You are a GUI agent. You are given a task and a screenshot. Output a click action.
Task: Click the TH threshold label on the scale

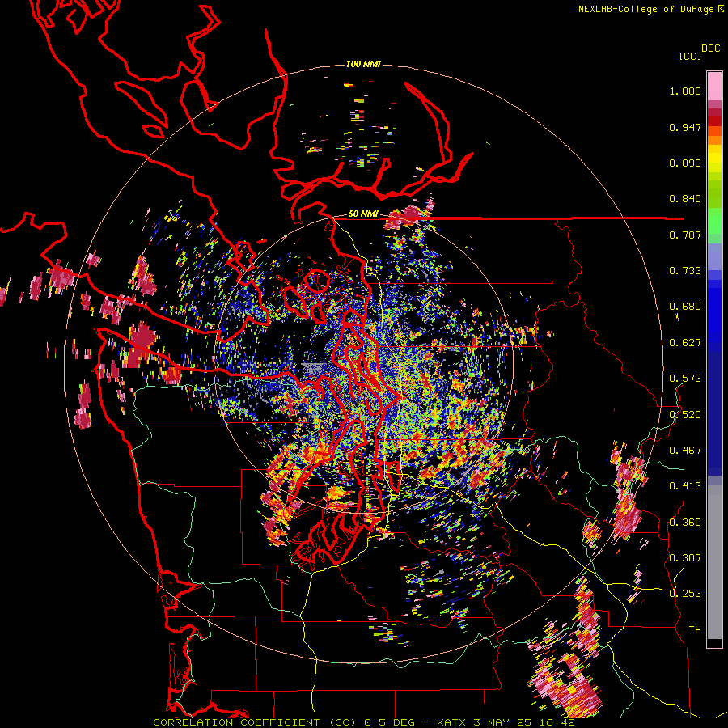point(695,630)
